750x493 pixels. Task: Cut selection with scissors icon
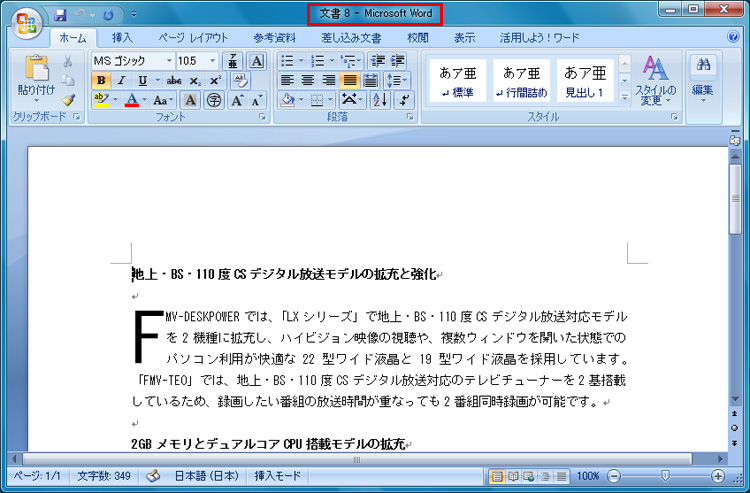pyautogui.click(x=68, y=61)
